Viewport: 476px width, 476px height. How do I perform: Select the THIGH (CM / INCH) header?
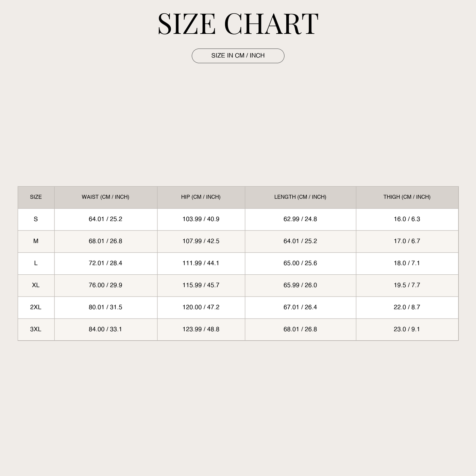[x=407, y=197]
